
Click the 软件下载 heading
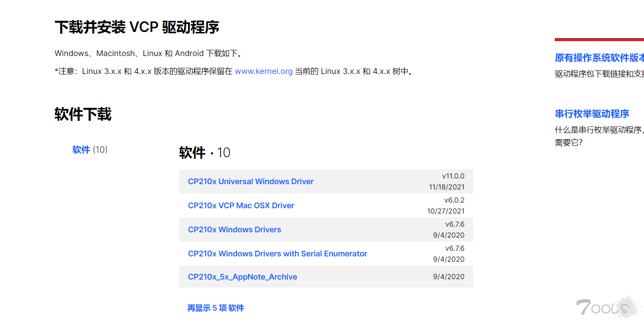tap(83, 114)
